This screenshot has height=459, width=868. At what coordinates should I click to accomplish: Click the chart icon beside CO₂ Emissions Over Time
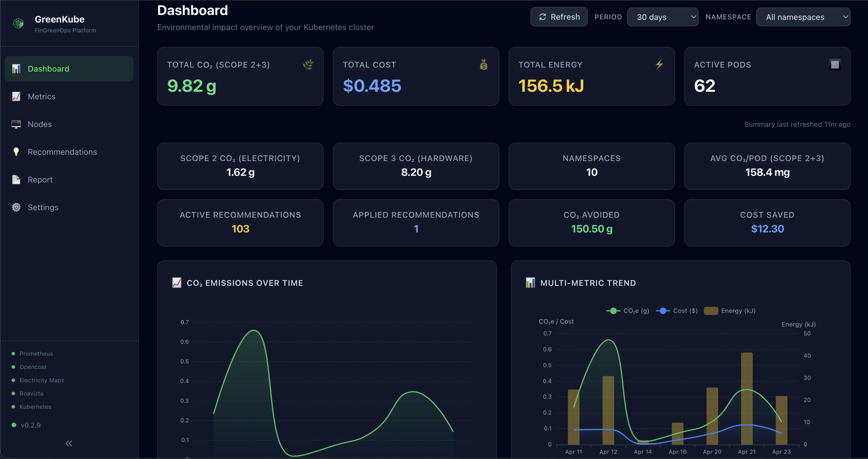coord(177,283)
